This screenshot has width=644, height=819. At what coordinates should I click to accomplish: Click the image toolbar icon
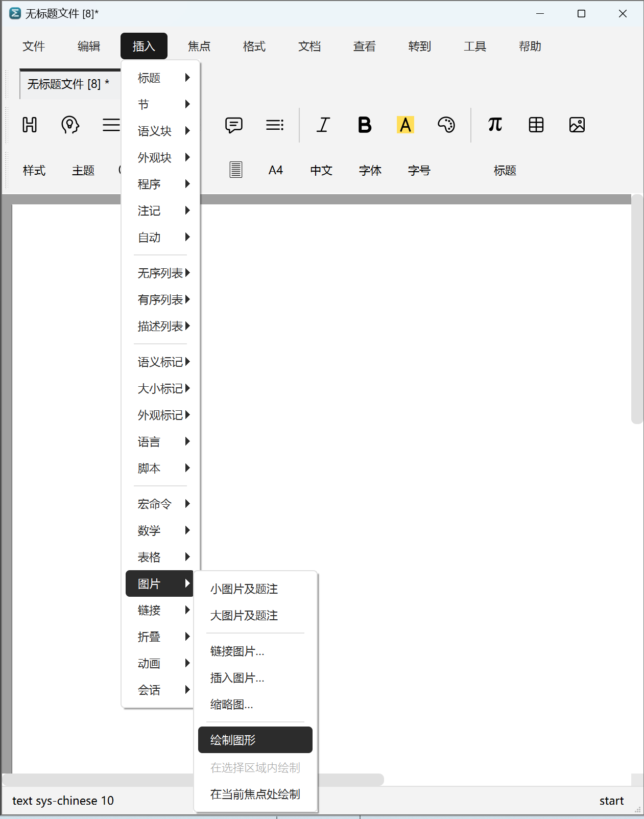pyautogui.click(x=577, y=125)
